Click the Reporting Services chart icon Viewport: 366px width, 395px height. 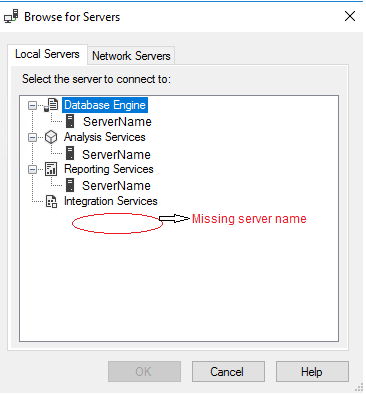51,169
